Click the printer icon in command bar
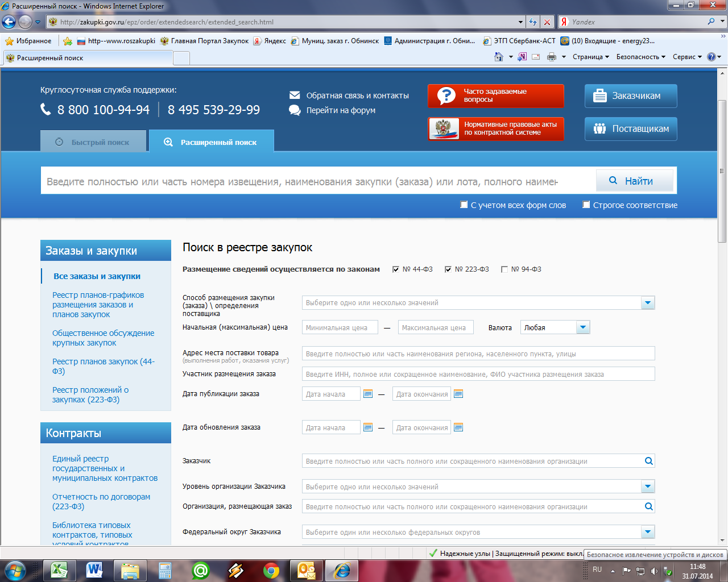Screen dimensions: 728x582 pyautogui.click(x=551, y=57)
